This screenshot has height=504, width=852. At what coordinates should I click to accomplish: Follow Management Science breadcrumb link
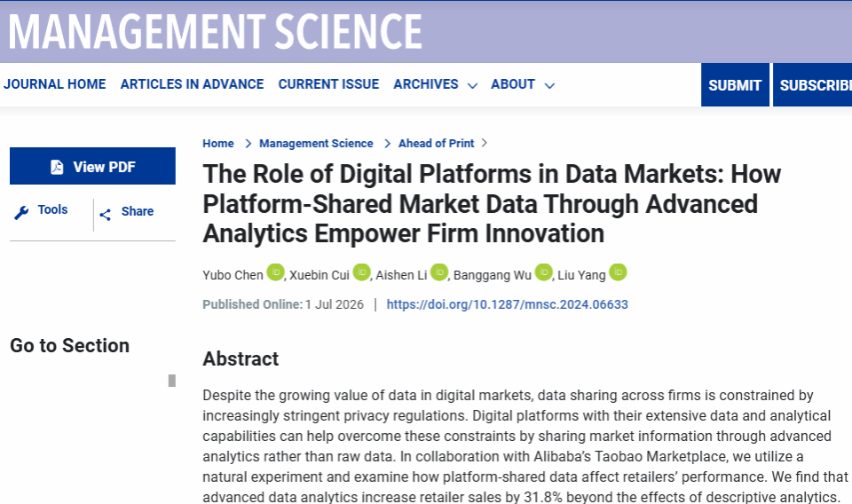tap(316, 144)
